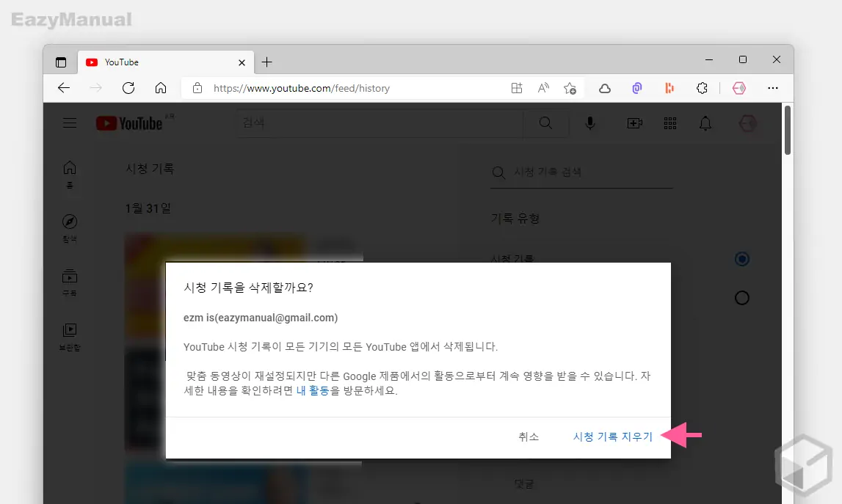Open the create video camera icon
842x504 pixels.
pos(635,123)
